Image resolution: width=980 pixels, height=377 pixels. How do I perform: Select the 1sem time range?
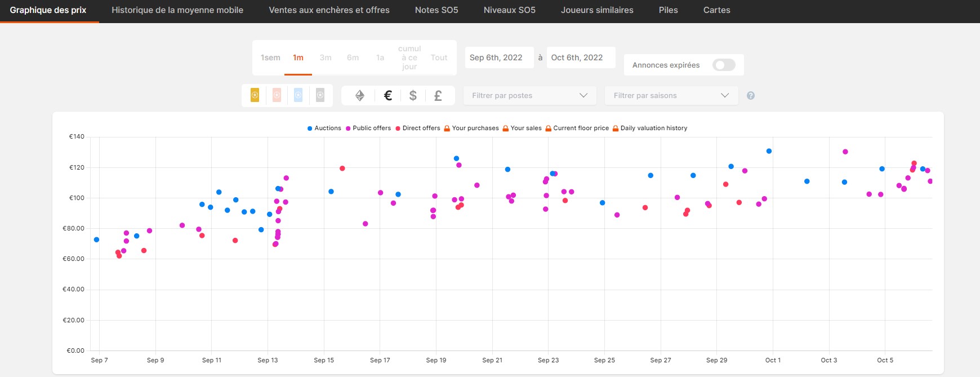point(270,57)
